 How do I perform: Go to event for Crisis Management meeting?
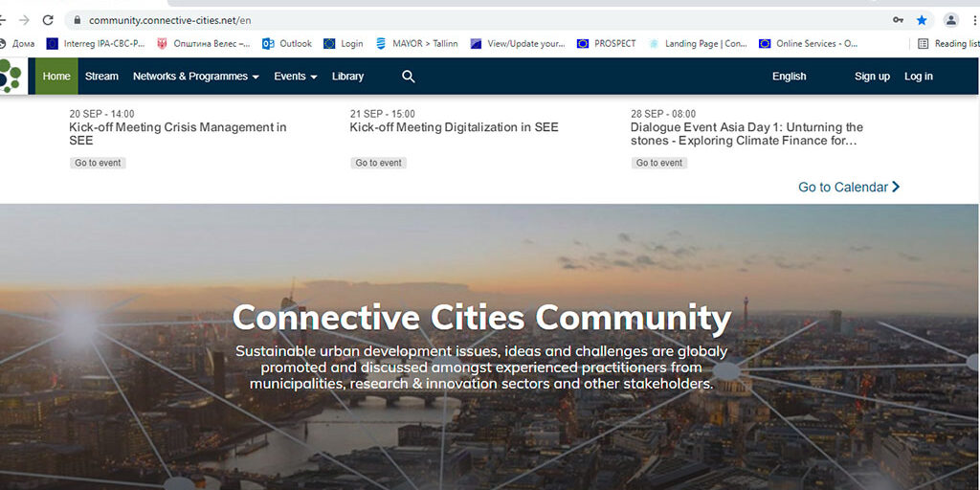[x=98, y=163]
